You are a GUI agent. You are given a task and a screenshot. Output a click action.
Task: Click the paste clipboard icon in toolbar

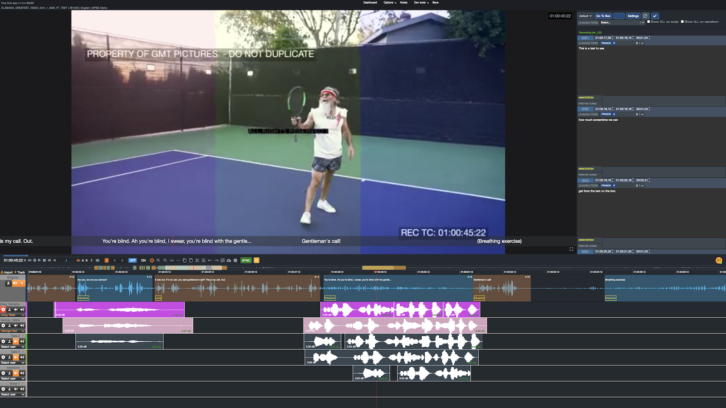(191, 260)
